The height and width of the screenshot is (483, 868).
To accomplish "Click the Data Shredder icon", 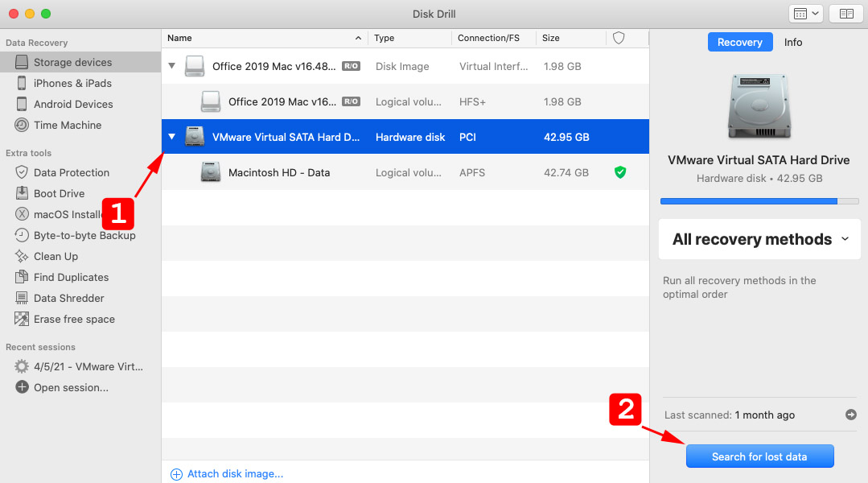I will (x=22, y=298).
